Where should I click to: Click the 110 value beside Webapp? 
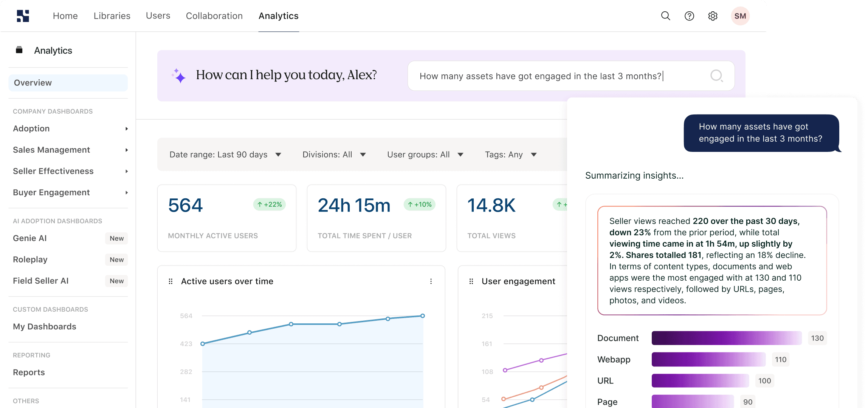click(780, 360)
